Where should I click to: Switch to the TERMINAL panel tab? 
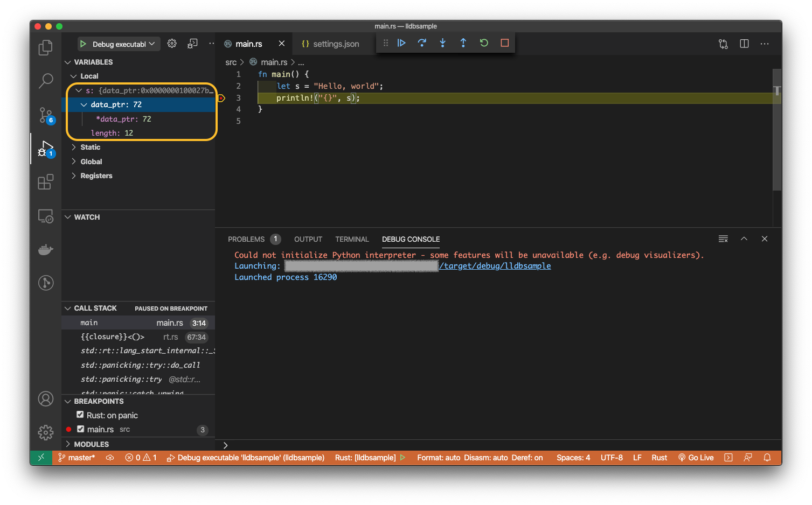(x=352, y=239)
